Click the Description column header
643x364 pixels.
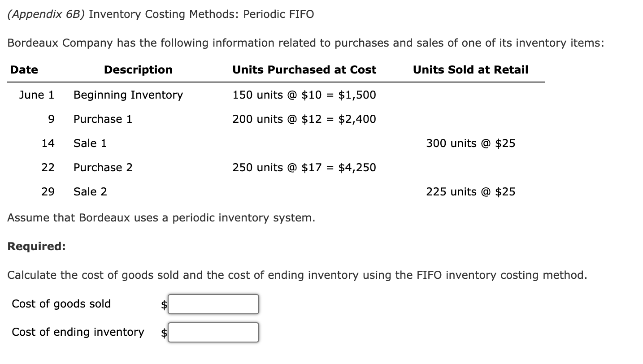coord(138,69)
